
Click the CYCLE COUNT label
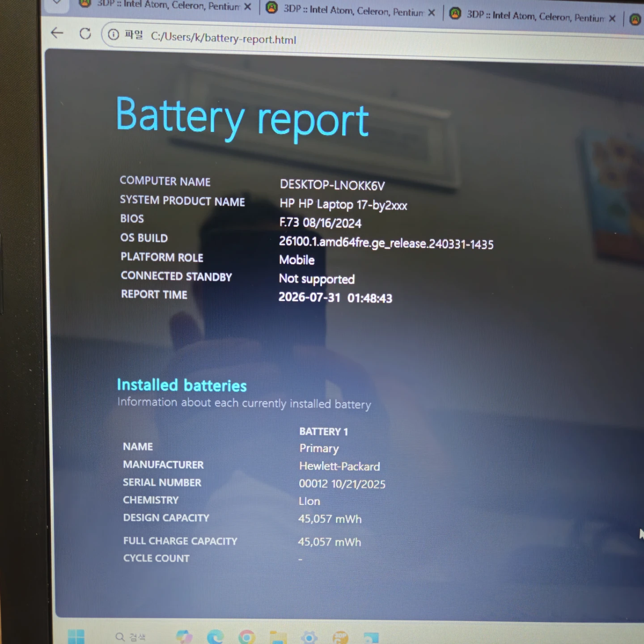[x=157, y=559]
